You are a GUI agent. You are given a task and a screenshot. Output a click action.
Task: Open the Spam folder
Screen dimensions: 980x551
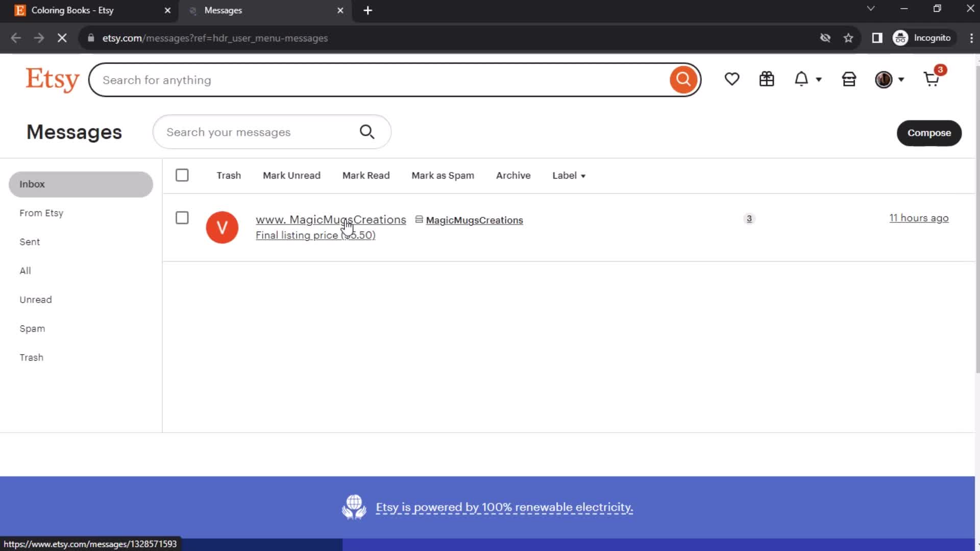pyautogui.click(x=32, y=329)
